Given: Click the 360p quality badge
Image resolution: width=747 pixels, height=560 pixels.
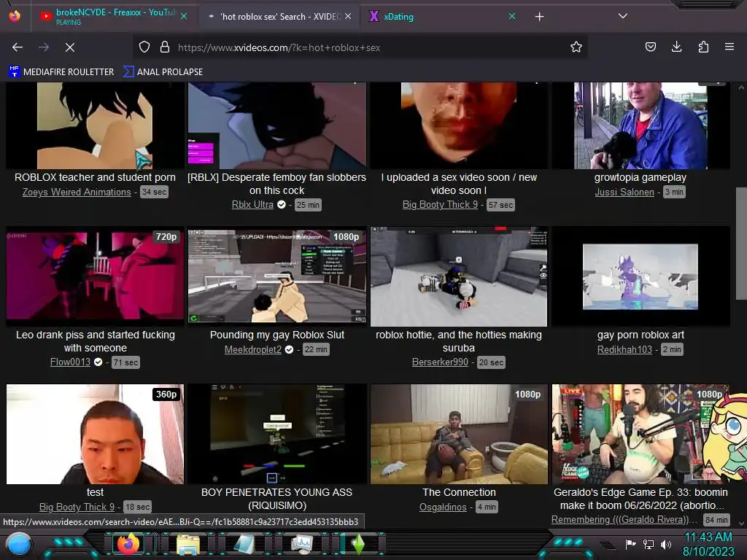Looking at the screenshot, I should pyautogui.click(x=166, y=394).
